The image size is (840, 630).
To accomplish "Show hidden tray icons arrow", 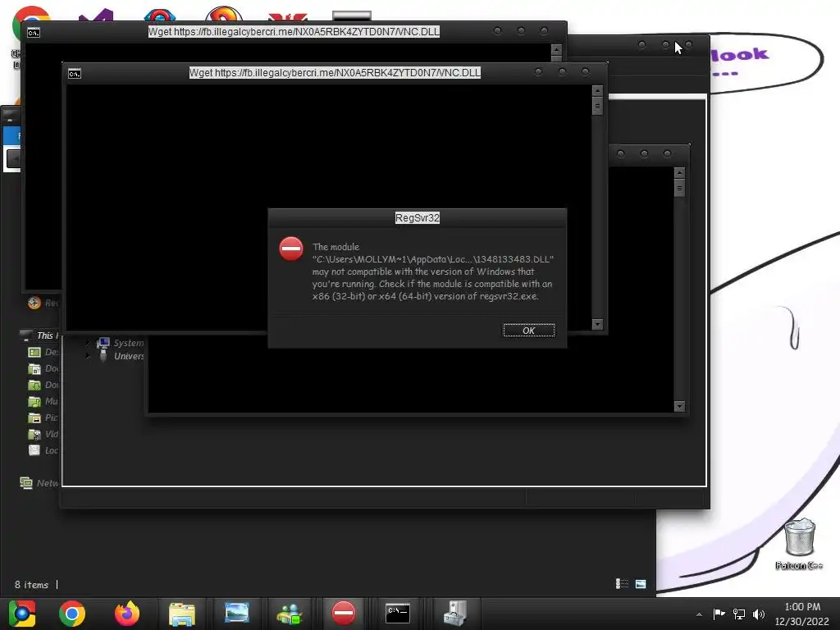I will coord(699,614).
